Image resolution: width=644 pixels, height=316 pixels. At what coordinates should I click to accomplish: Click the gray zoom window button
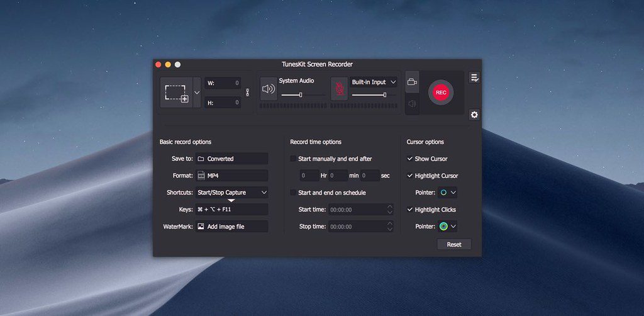pyautogui.click(x=177, y=64)
